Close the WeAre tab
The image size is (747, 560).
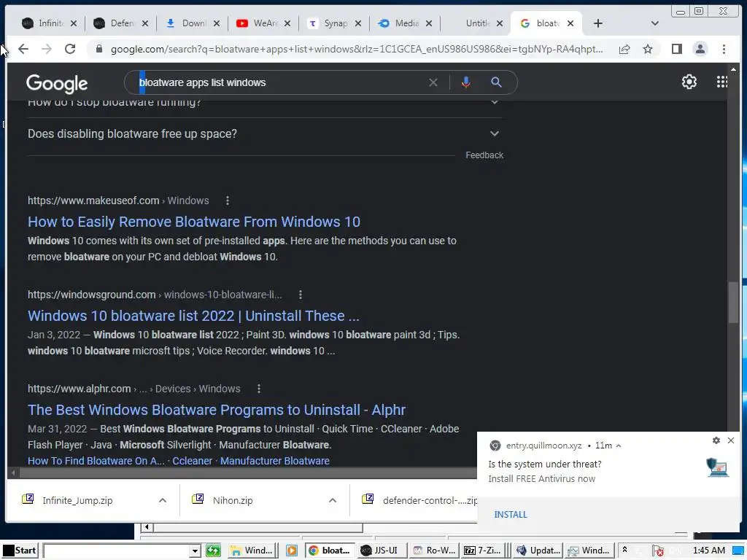[287, 23]
